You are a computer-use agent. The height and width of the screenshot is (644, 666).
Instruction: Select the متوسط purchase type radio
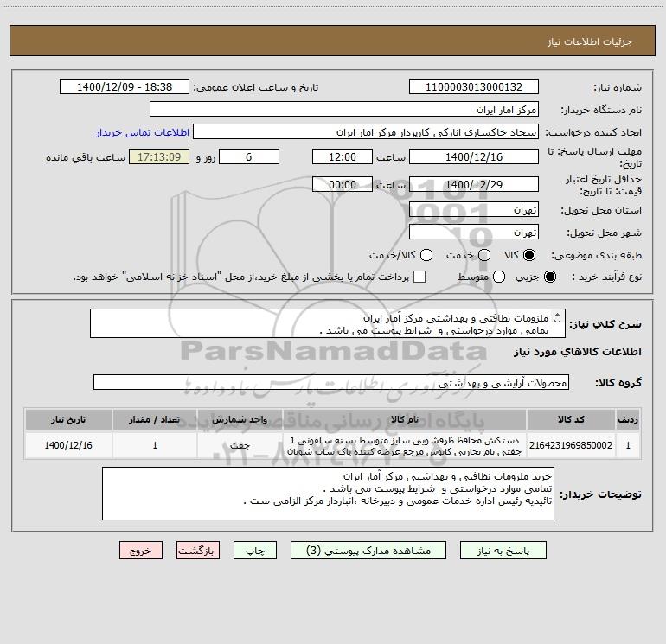click(x=499, y=277)
